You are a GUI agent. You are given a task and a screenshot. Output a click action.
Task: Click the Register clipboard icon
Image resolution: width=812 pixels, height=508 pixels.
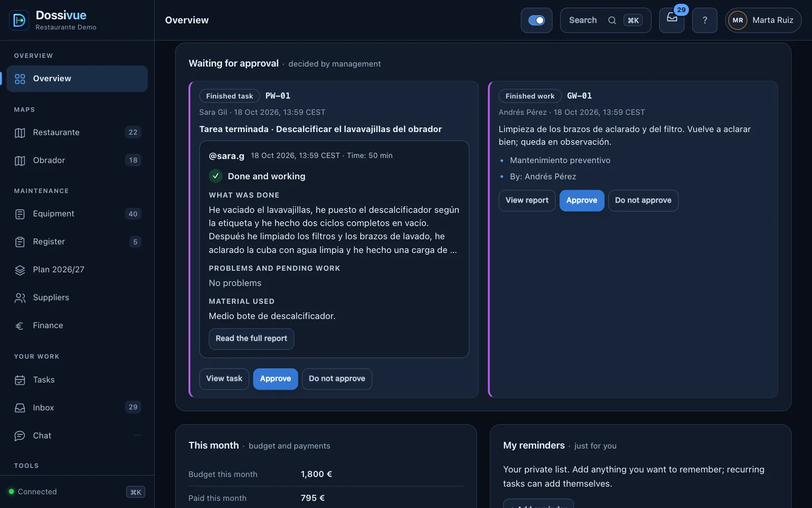pyautogui.click(x=20, y=242)
